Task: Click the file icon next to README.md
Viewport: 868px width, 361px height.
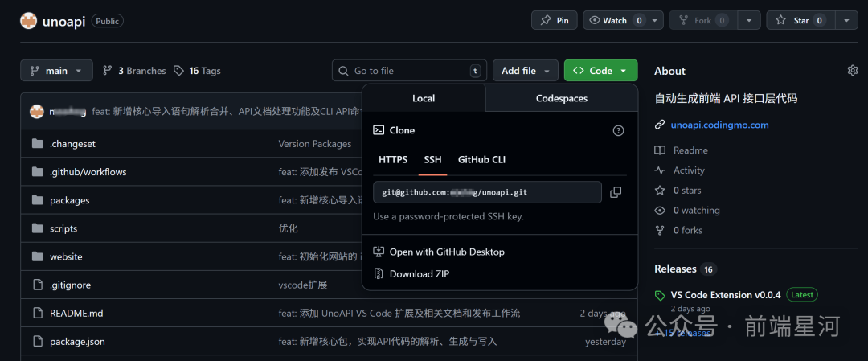Action: click(37, 314)
